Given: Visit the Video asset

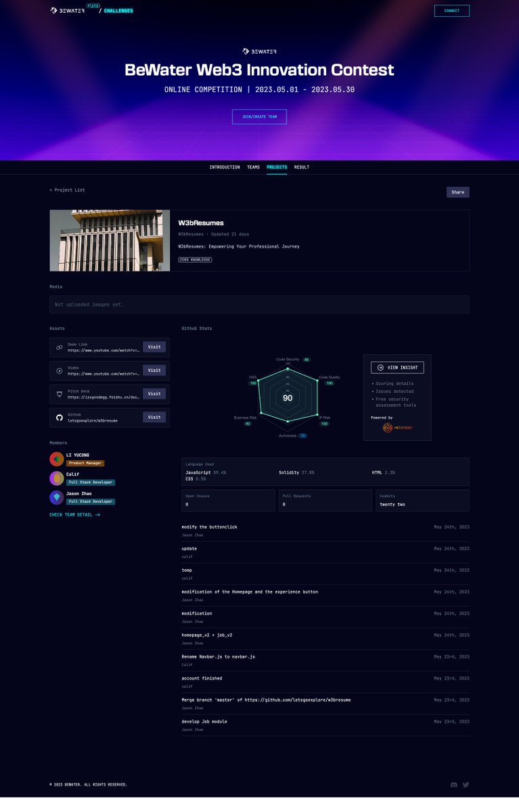Looking at the screenshot, I should tap(154, 370).
